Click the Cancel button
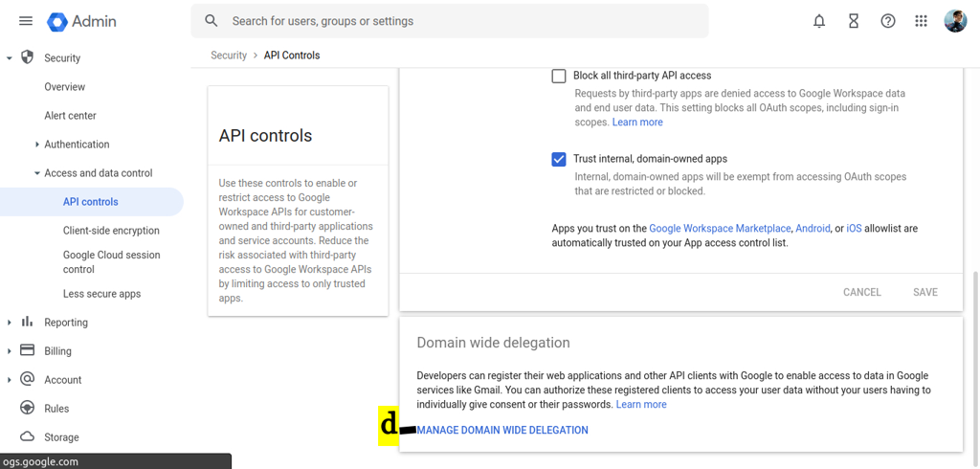 coord(861,292)
